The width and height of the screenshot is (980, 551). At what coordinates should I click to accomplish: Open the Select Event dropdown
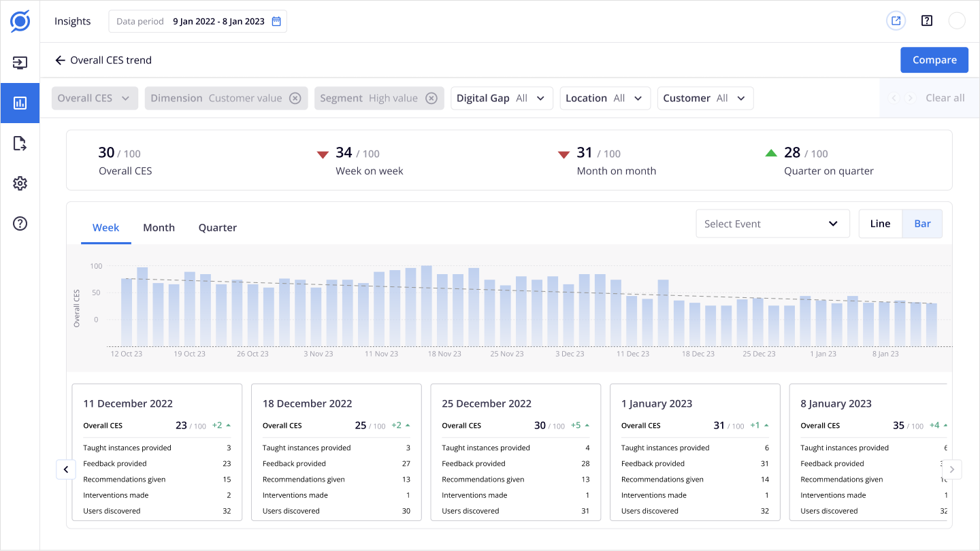tap(772, 224)
